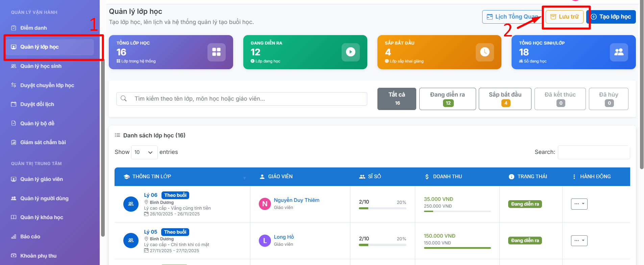Open the show entries count dropdown

point(144,152)
